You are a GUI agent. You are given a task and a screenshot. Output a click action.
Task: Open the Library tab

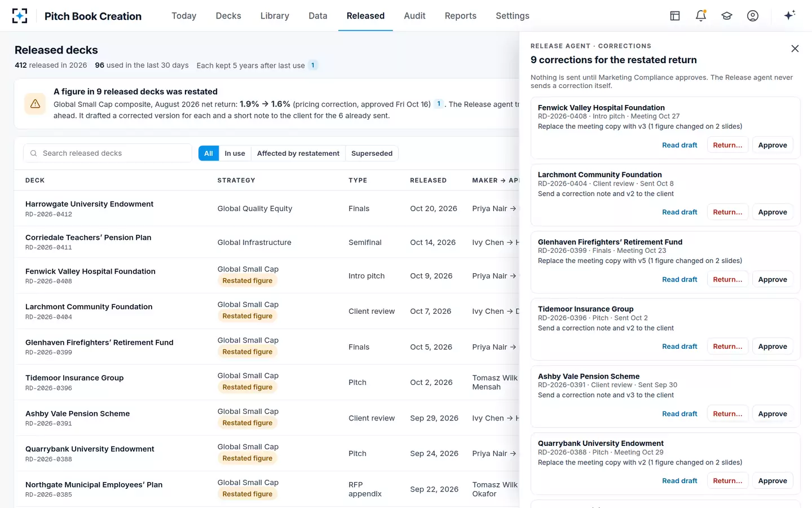275,16
